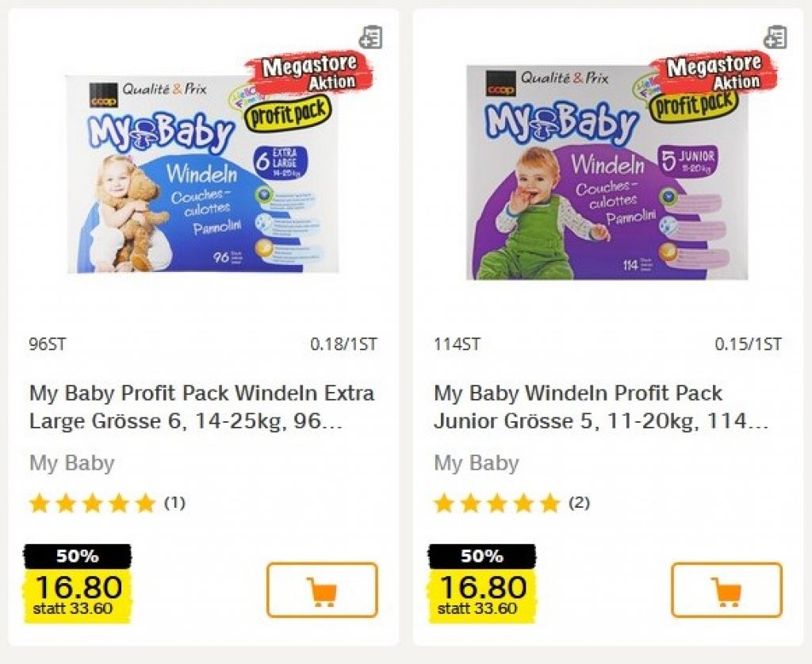The height and width of the screenshot is (664, 812).
Task: Open the Extra Large Grösse 6 product title link
Action: pos(201,406)
